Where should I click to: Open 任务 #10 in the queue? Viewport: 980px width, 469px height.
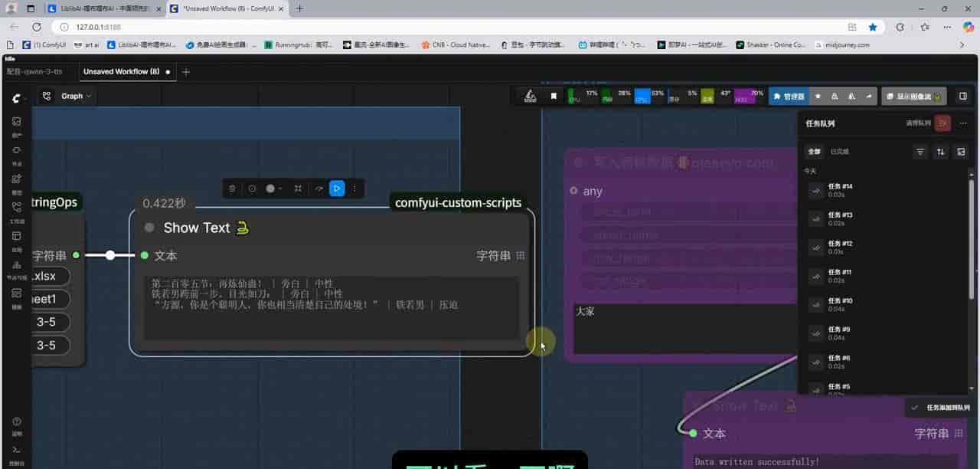885,304
